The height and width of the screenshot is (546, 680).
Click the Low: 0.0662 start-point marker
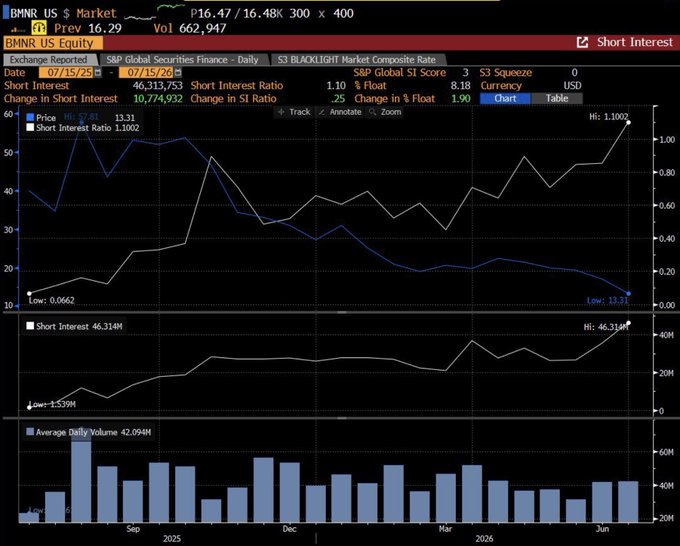click(29, 294)
